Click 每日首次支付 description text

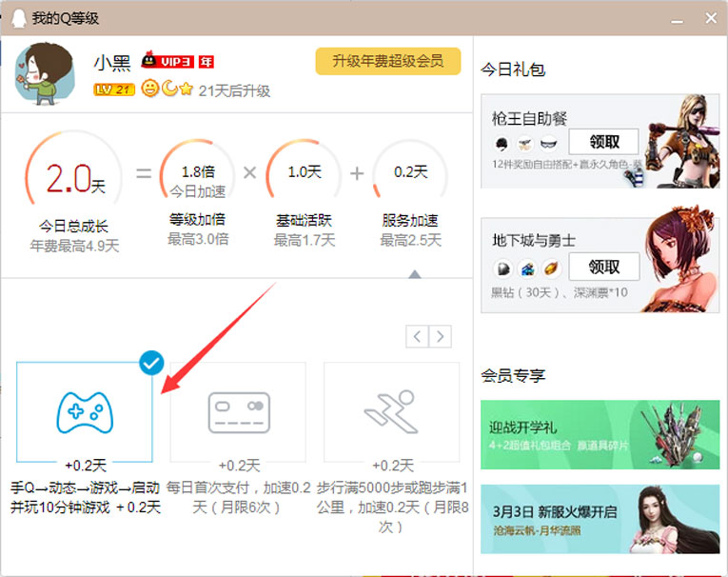coord(238,498)
